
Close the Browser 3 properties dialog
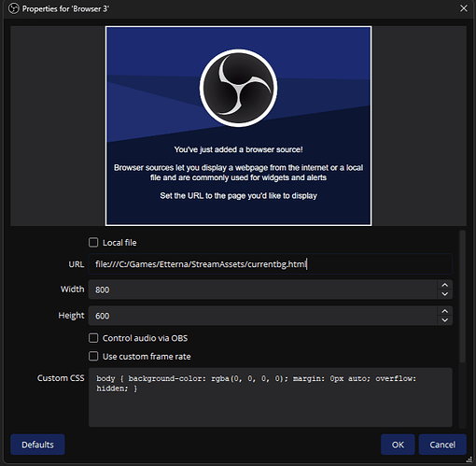coord(464,8)
